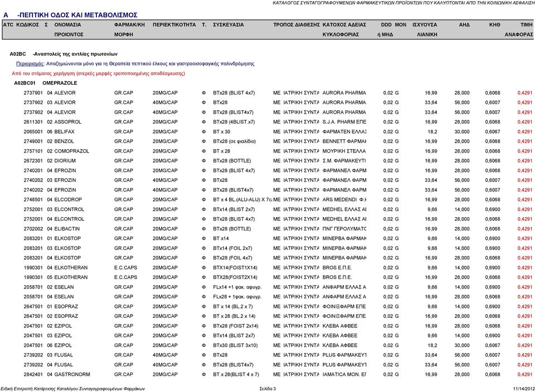Image resolution: width=535 pixels, height=392 pixels.
Task: Click packaging BTx28 (FOIL 4x7)
Action: [232, 258]
